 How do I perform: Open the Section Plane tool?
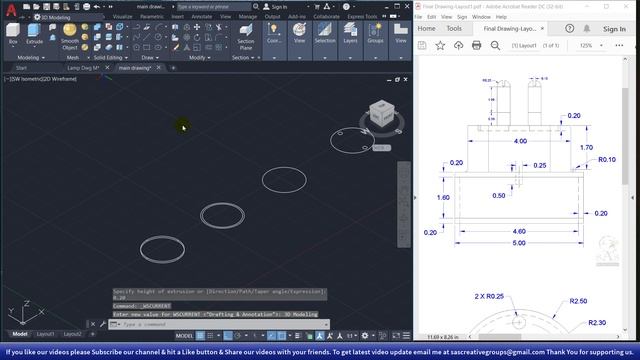pos(246,37)
